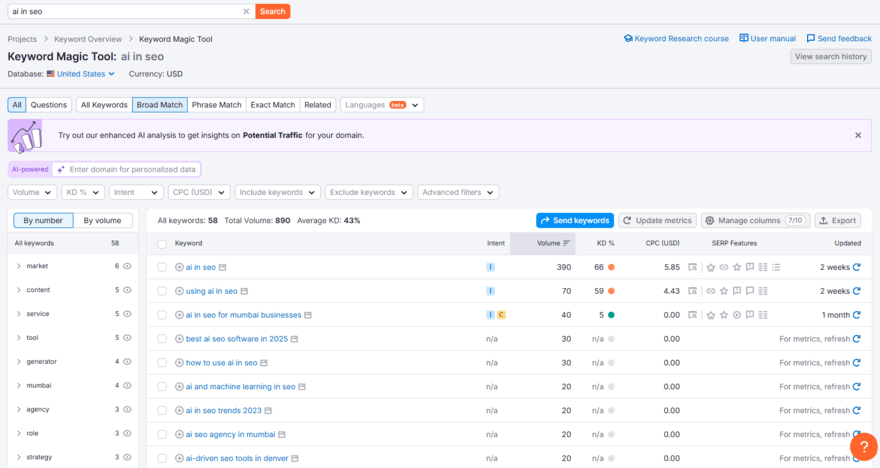Open keyword 'ai-driven seo tools in denver'
The image size is (880, 468).
(237, 458)
